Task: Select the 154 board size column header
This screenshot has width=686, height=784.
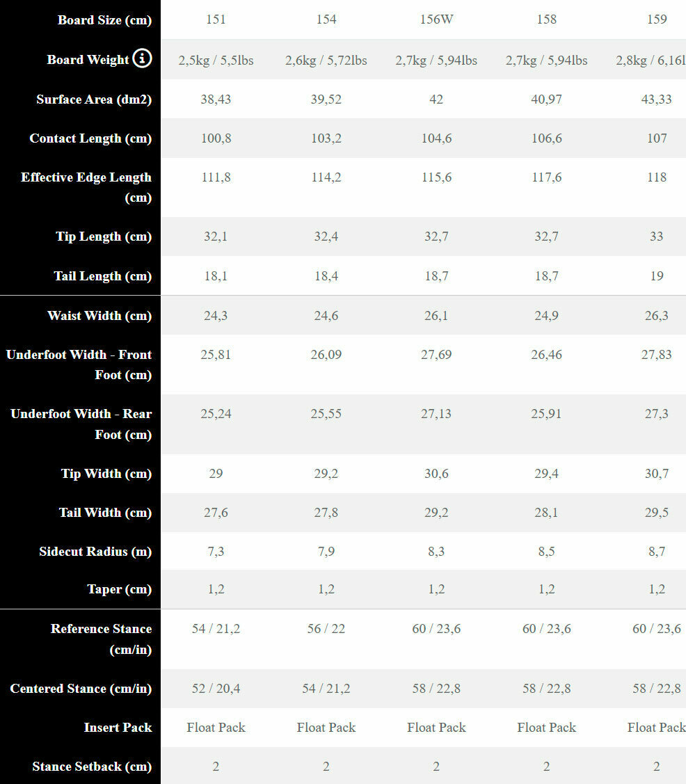Action: [326, 19]
